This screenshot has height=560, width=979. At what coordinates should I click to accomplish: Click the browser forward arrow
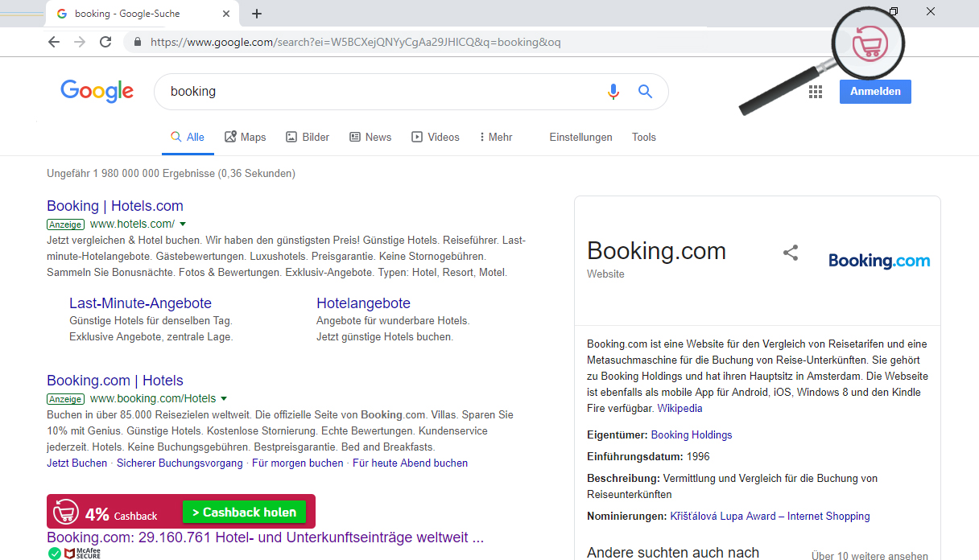click(80, 42)
